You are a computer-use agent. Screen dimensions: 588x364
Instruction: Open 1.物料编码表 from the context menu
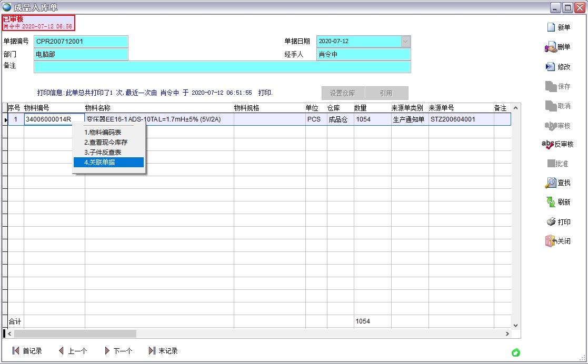(x=108, y=133)
